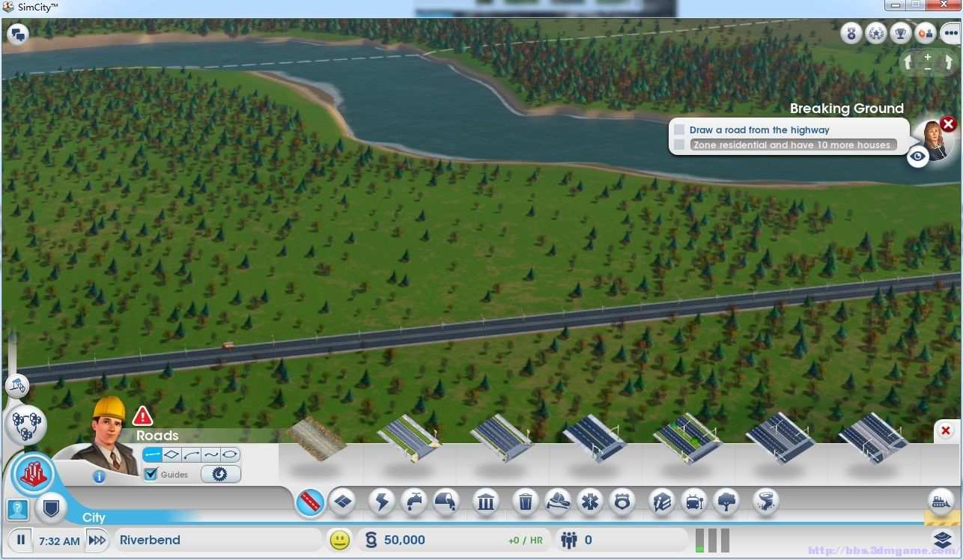
Task: Open the Mass Transit bus menu
Action: point(694,502)
